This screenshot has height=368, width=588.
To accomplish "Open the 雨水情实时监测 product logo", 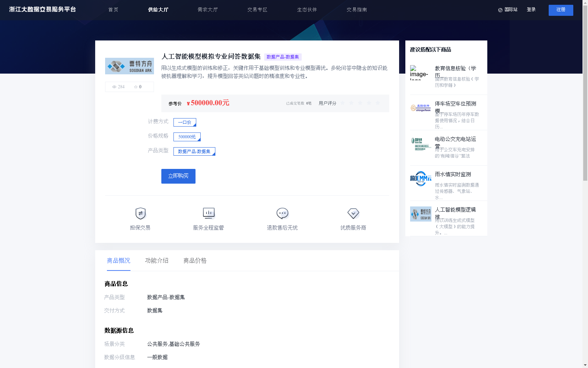I will (x=420, y=178).
